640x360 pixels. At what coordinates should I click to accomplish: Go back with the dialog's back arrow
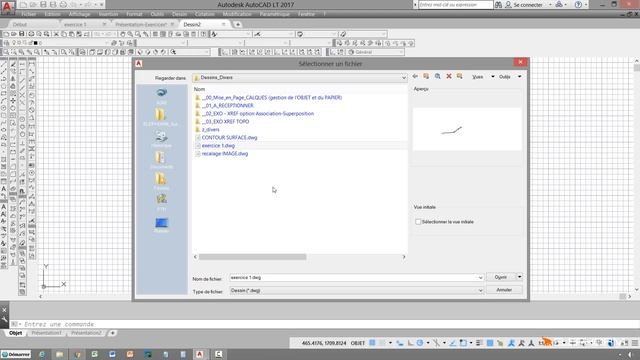[415, 76]
